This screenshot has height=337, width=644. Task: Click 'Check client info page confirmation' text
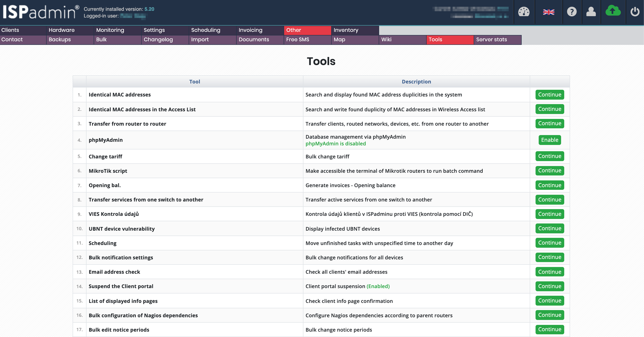(x=349, y=301)
